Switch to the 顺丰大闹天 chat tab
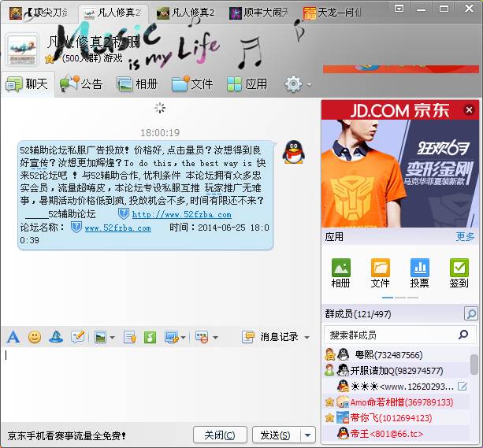Screen dimensions: 483x448 [x=258, y=13]
